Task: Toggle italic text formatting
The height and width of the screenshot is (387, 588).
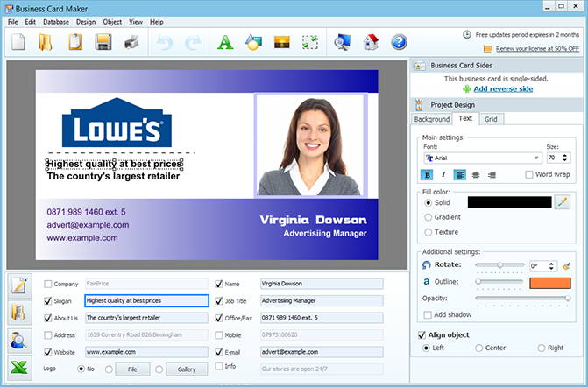Action: coord(443,174)
